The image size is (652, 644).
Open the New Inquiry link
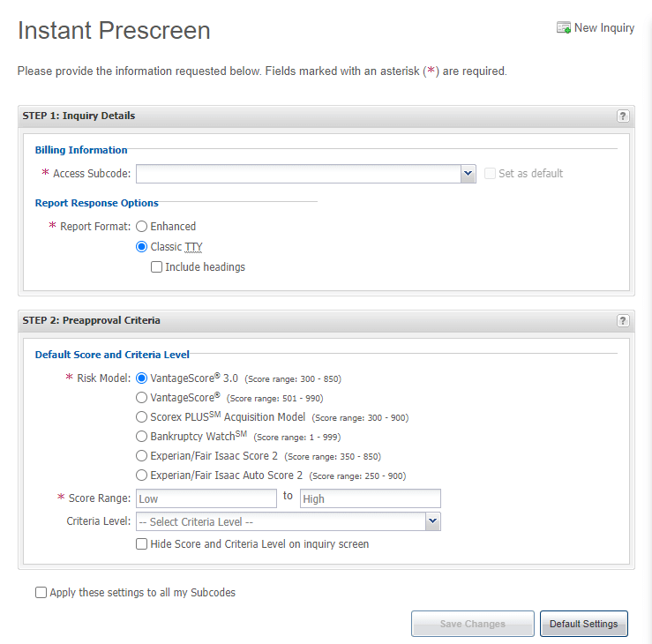(x=604, y=28)
